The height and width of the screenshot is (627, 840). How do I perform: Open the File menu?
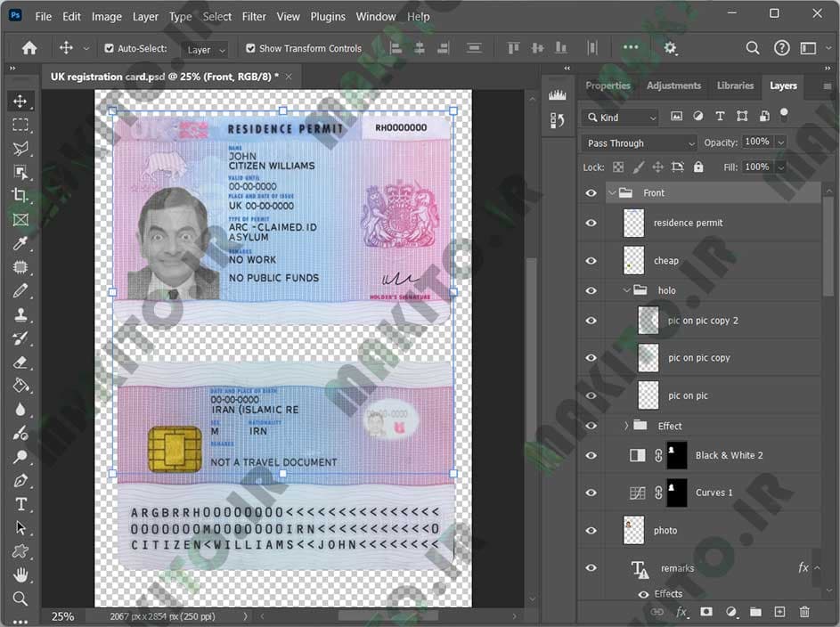point(44,17)
